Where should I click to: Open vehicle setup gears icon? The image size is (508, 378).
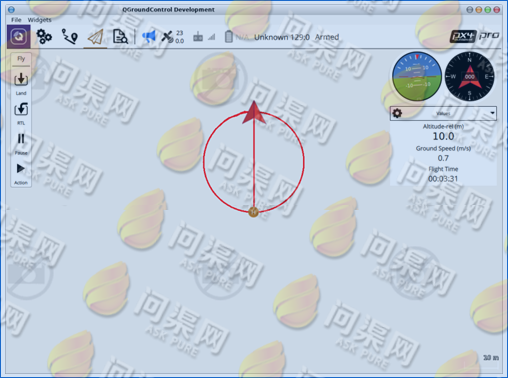click(44, 37)
